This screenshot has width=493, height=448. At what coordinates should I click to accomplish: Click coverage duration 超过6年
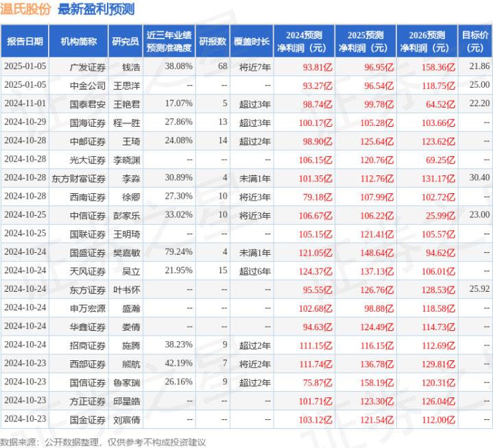click(255, 271)
